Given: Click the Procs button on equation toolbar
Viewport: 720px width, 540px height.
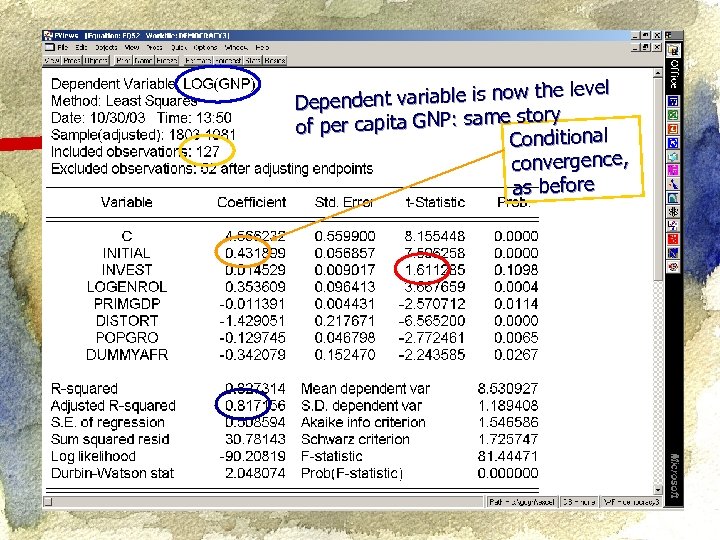Looking at the screenshot, I should click(72, 60).
